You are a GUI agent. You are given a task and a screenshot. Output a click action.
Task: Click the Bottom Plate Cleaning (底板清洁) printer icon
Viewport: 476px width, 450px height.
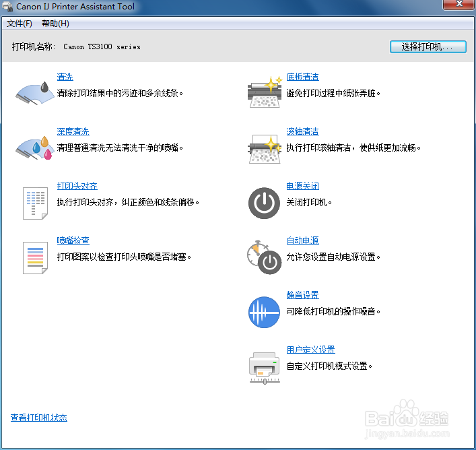pyautogui.click(x=265, y=92)
